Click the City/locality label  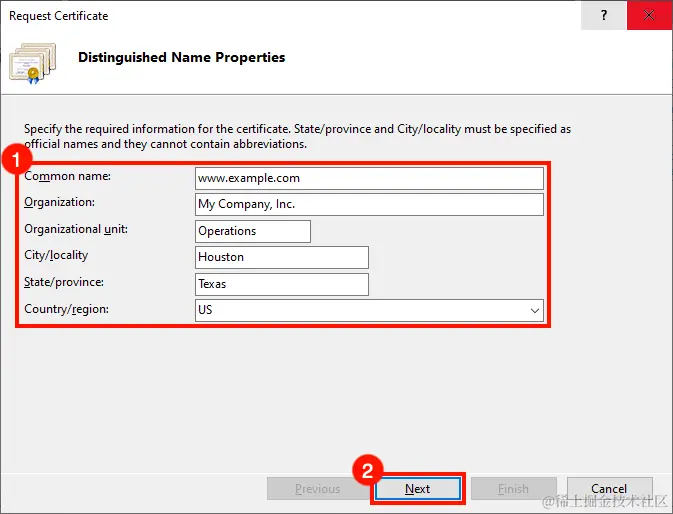56,255
